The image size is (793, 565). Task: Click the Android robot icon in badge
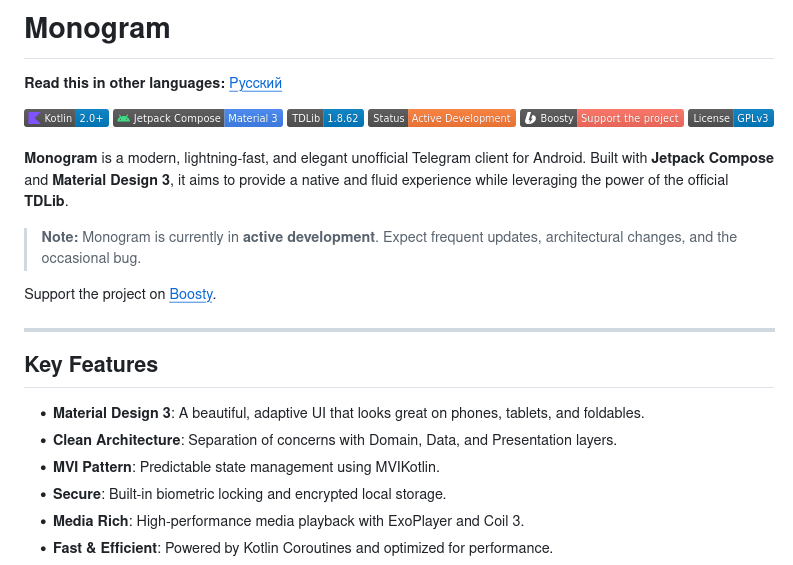coord(123,118)
